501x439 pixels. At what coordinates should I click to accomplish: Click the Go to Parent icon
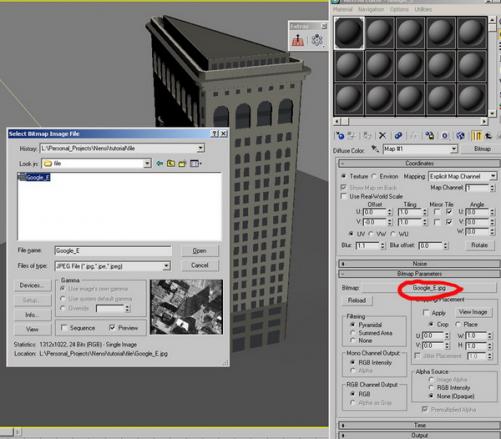click(x=489, y=136)
